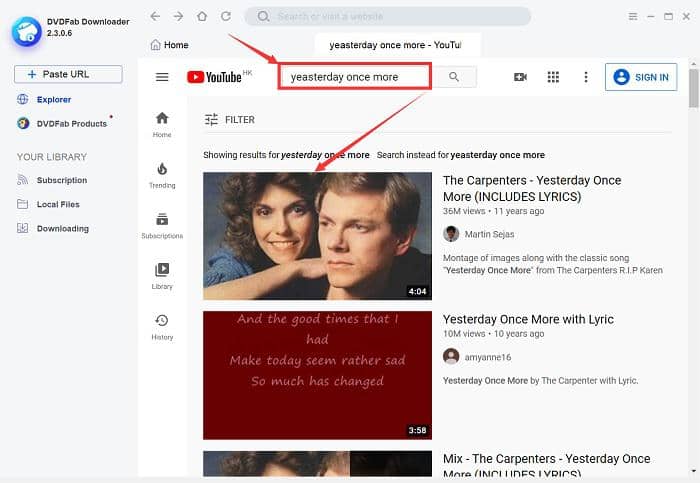700x483 pixels.
Task: Click 'Yesterday Once More by The Carpenter' description
Action: click(x=541, y=380)
